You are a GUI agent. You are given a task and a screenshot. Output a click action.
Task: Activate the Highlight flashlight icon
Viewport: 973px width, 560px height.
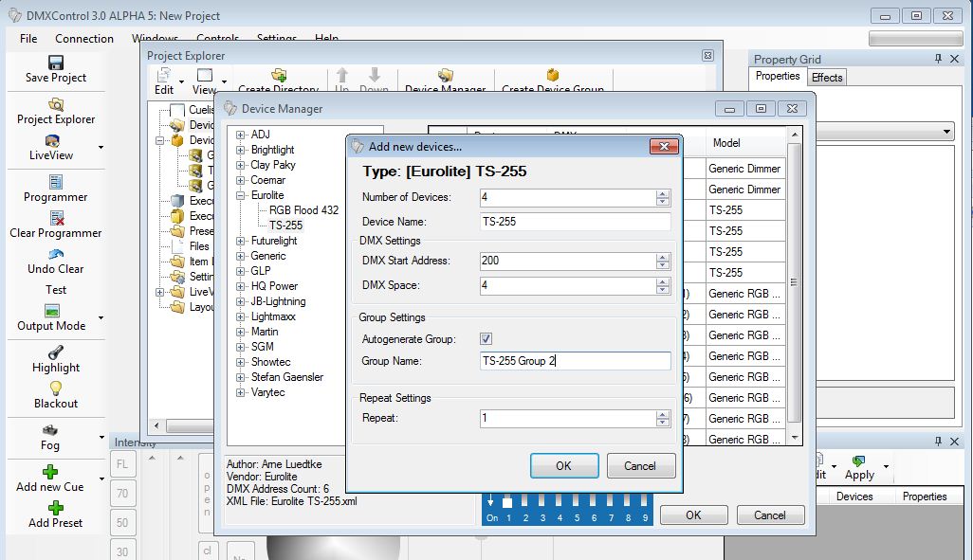click(x=56, y=352)
